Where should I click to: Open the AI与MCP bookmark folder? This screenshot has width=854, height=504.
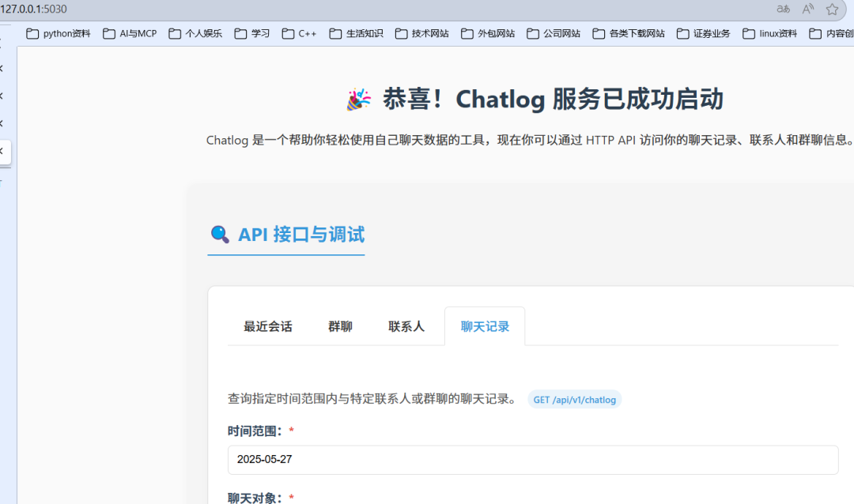(x=130, y=34)
